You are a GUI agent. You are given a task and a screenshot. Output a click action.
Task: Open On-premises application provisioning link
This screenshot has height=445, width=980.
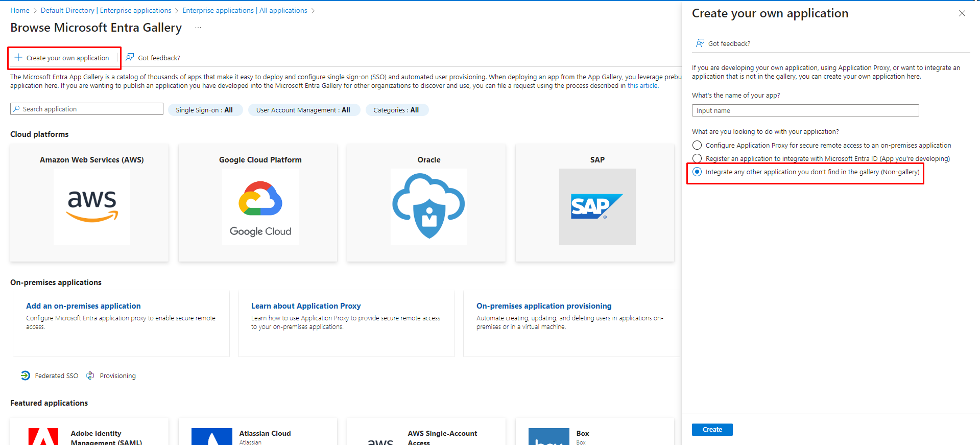pyautogui.click(x=544, y=306)
